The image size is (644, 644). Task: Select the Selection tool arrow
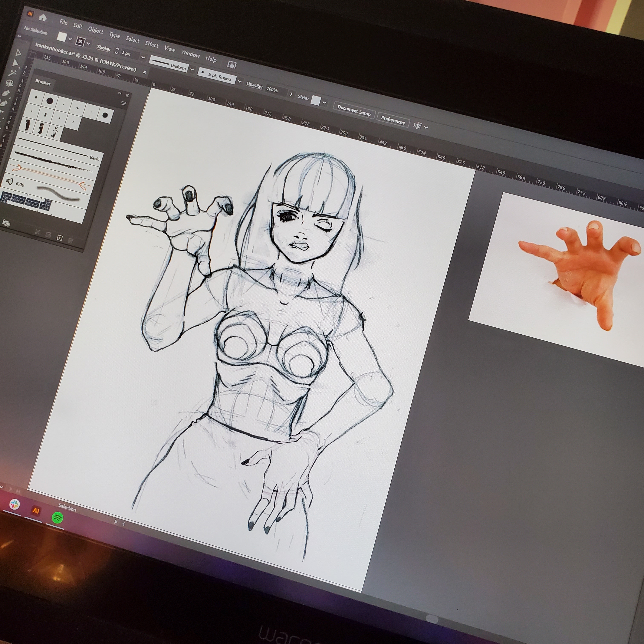click(x=18, y=53)
